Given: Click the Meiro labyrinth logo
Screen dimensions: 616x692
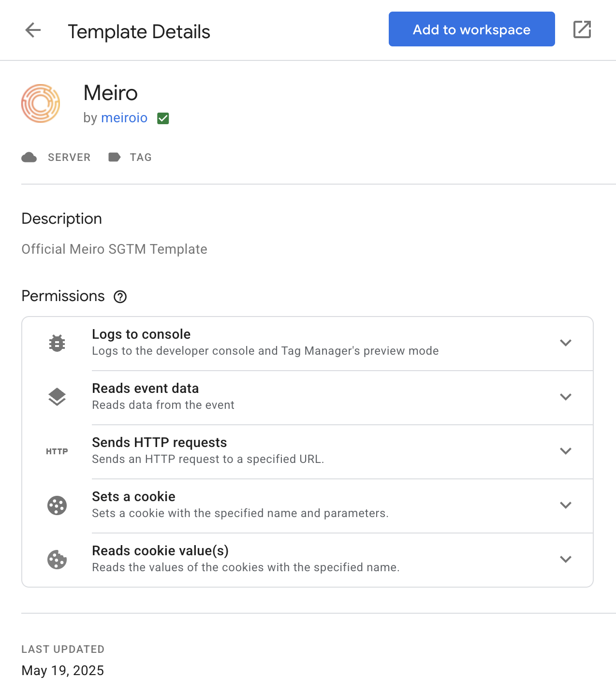Looking at the screenshot, I should pos(41,103).
